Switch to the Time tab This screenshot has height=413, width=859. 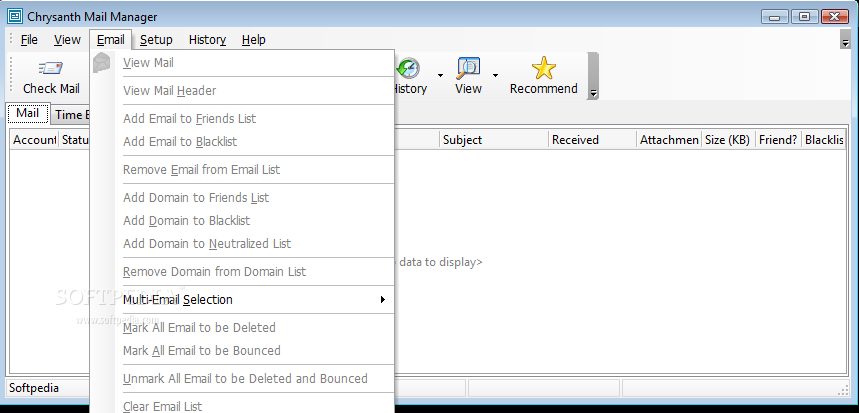click(x=71, y=114)
